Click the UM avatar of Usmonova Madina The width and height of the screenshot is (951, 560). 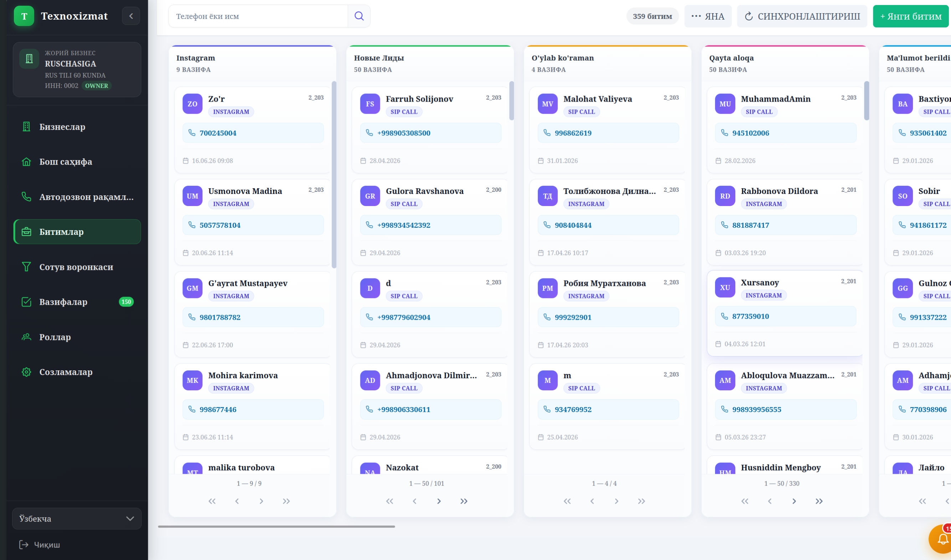(192, 196)
